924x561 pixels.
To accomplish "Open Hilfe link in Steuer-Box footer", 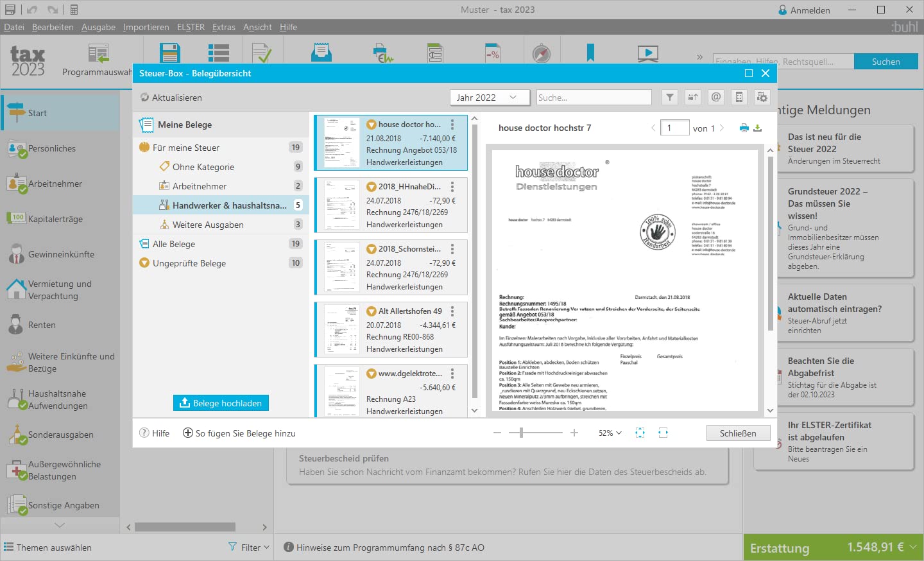I will pos(155,433).
